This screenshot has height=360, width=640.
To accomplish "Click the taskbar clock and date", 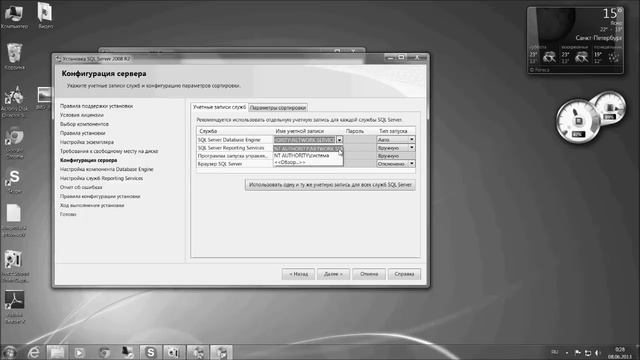I will (620, 353).
